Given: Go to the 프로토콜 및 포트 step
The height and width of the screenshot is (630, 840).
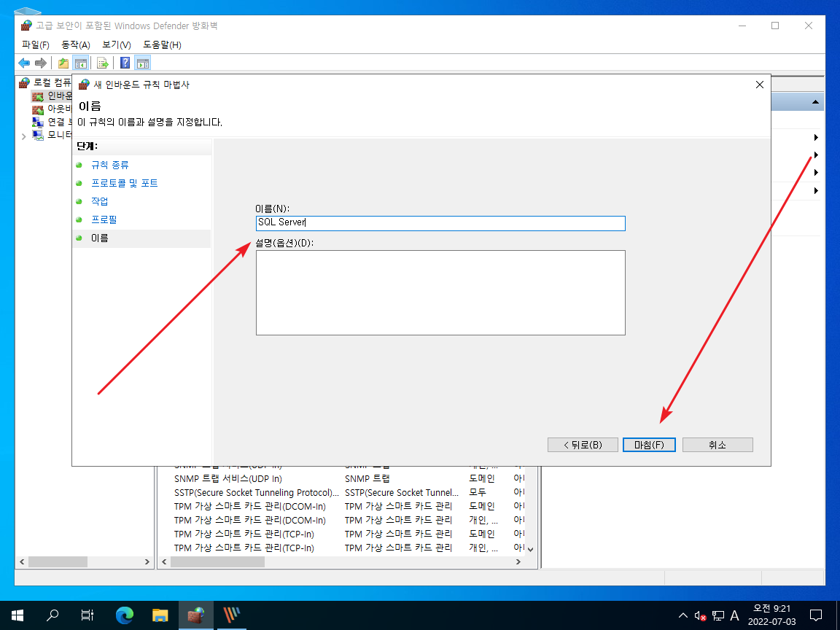Looking at the screenshot, I should [124, 183].
